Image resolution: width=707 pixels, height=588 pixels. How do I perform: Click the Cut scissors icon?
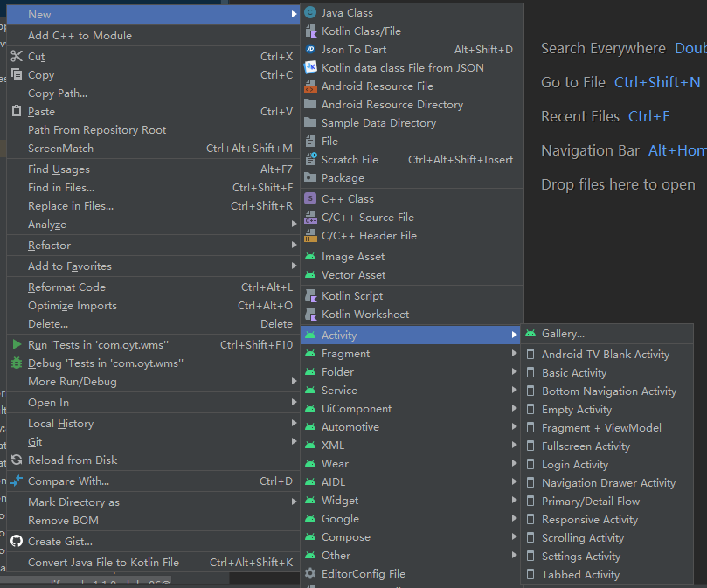click(x=17, y=57)
